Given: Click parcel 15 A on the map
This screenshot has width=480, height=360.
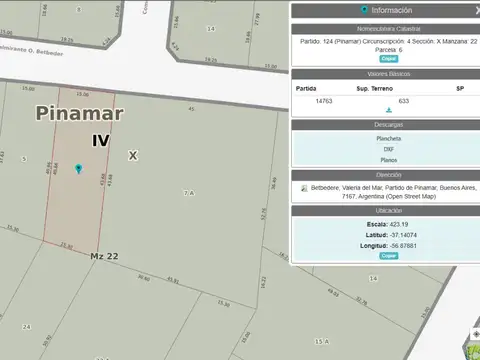Looking at the screenshot, I should [322, 342].
